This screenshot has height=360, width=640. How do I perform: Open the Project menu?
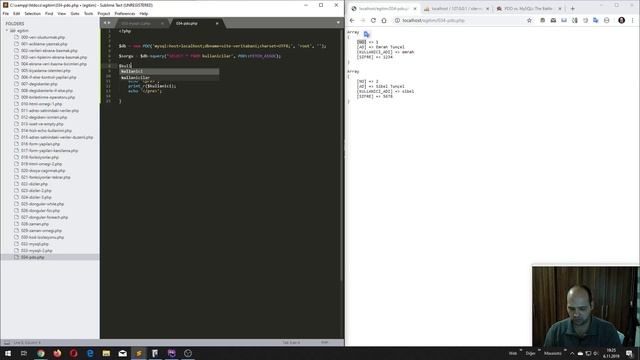coord(104,13)
